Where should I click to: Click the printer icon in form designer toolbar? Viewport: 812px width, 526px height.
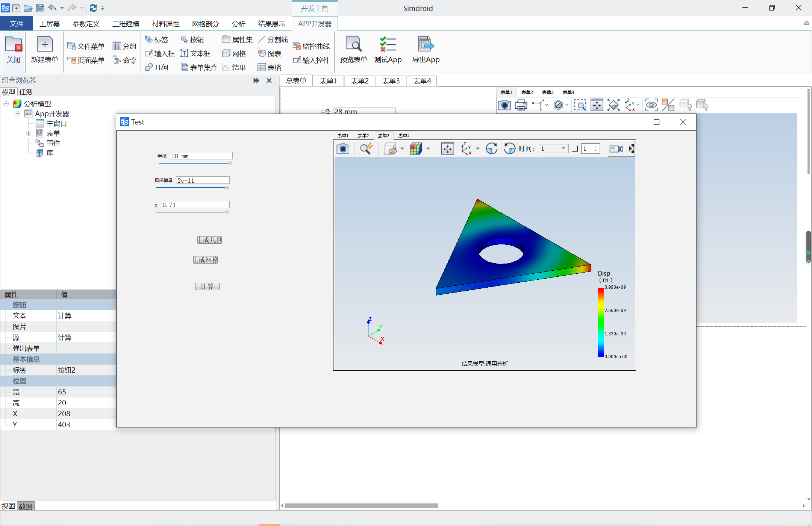click(521, 105)
